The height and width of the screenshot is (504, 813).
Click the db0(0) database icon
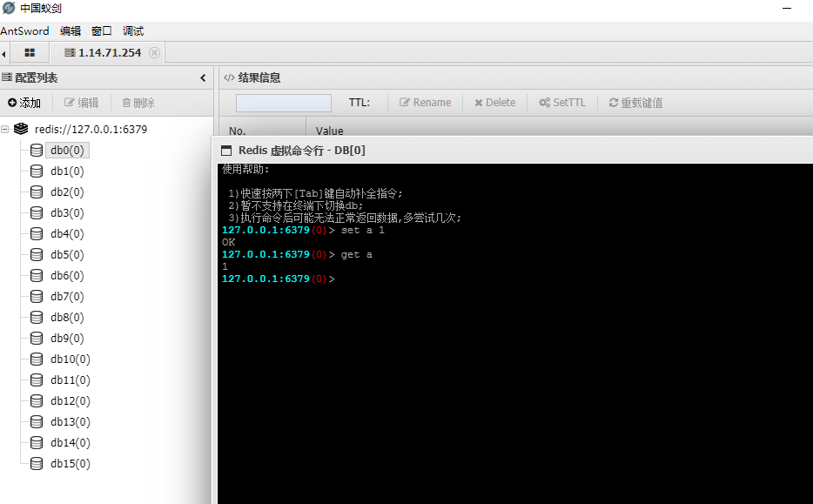(x=37, y=151)
